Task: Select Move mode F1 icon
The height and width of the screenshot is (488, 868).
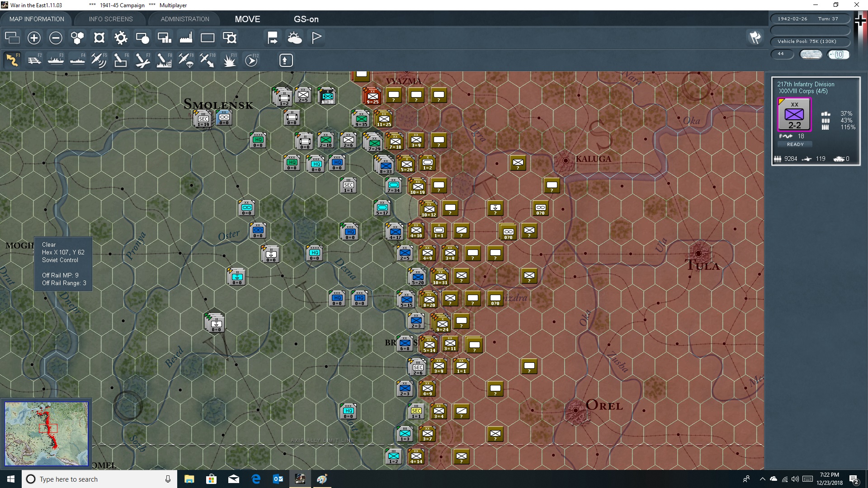Action: point(12,60)
